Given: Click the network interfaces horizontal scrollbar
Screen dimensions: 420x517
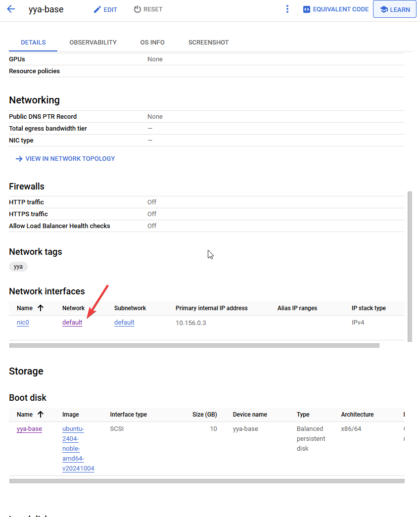Looking at the screenshot, I should pyautogui.click(x=194, y=345).
